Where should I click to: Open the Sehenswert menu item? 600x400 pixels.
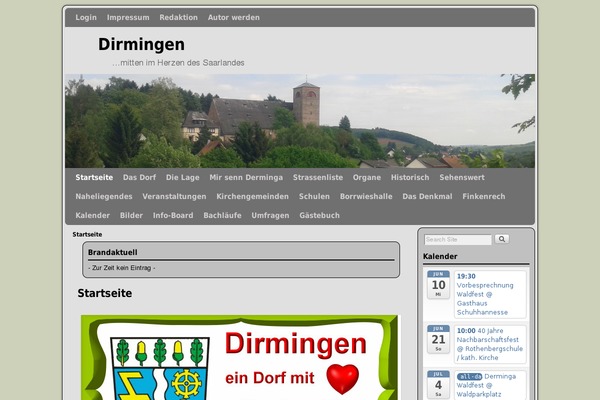pos(462,177)
